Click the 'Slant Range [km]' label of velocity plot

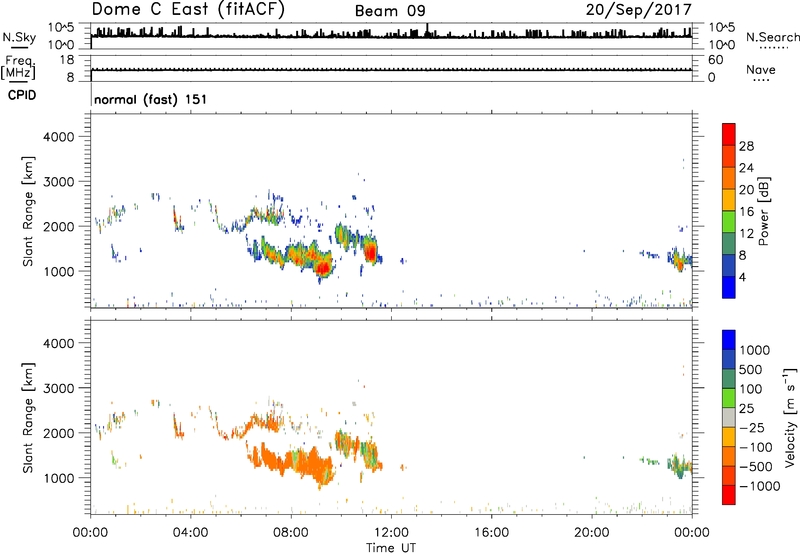28,417
